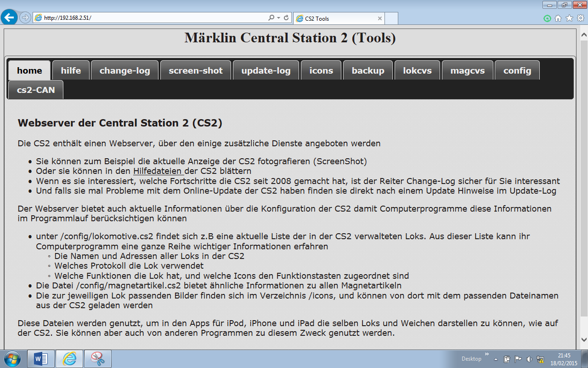Click the bullet mentioning ScreenShot
This screenshot has height=368, width=588.
[201, 161]
